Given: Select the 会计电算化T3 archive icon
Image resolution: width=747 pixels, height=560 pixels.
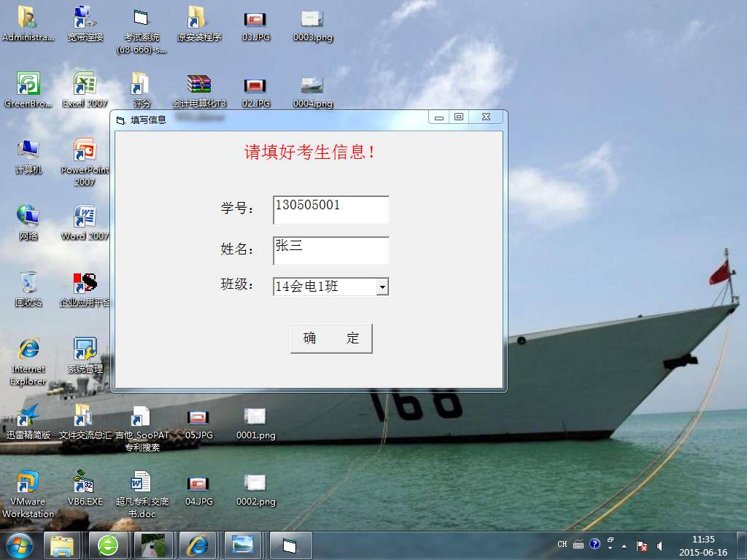Looking at the screenshot, I should (198, 85).
